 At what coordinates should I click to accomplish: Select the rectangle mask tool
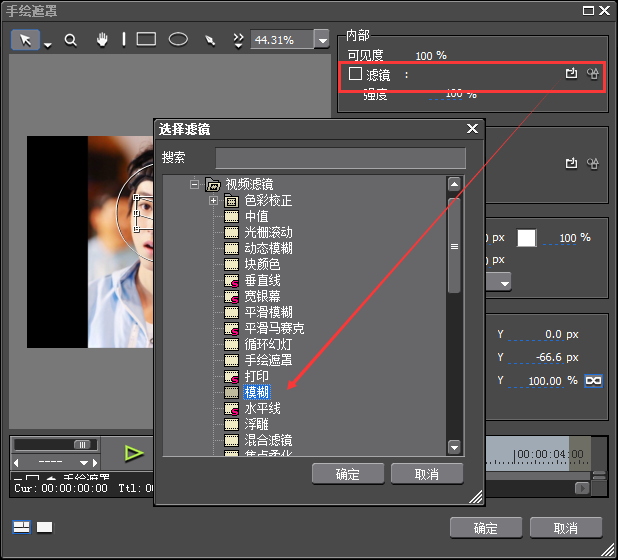146,39
